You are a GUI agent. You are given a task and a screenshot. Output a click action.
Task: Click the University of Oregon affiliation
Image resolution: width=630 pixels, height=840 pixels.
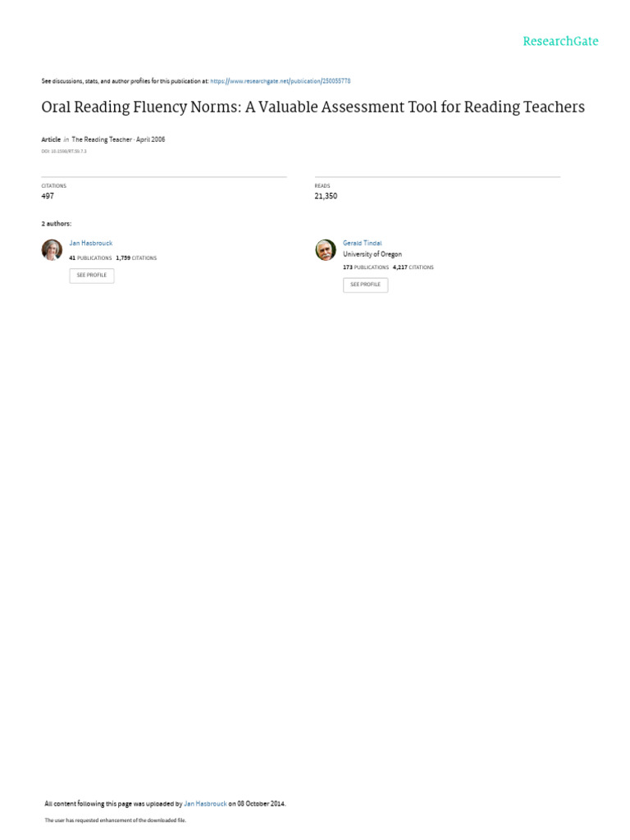pyautogui.click(x=372, y=254)
